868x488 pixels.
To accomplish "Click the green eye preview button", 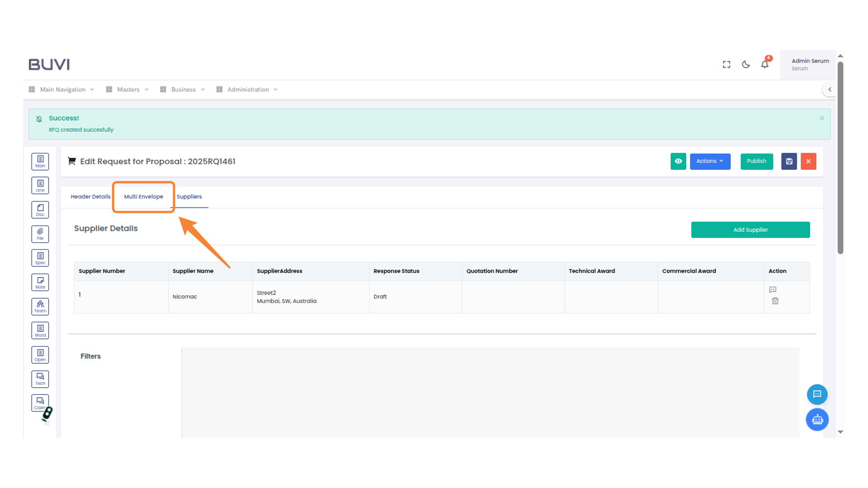I will [678, 161].
